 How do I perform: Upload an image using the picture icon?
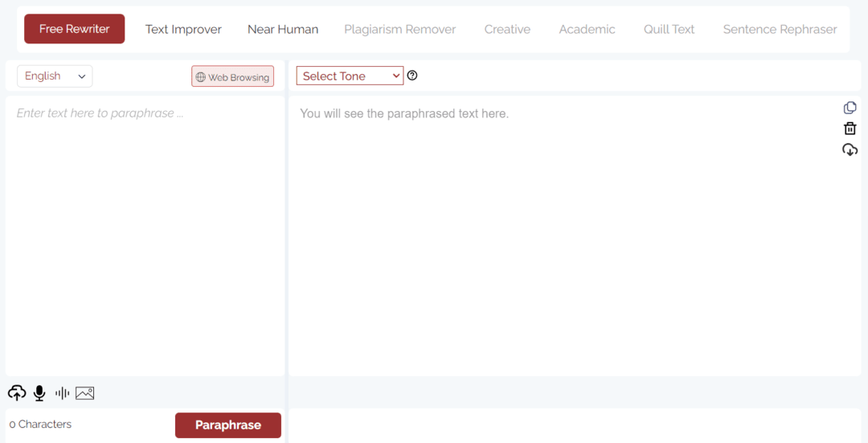click(84, 393)
